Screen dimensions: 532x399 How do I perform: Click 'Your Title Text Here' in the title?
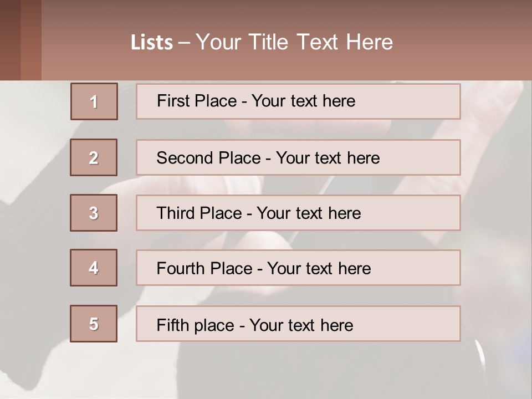tap(294, 42)
